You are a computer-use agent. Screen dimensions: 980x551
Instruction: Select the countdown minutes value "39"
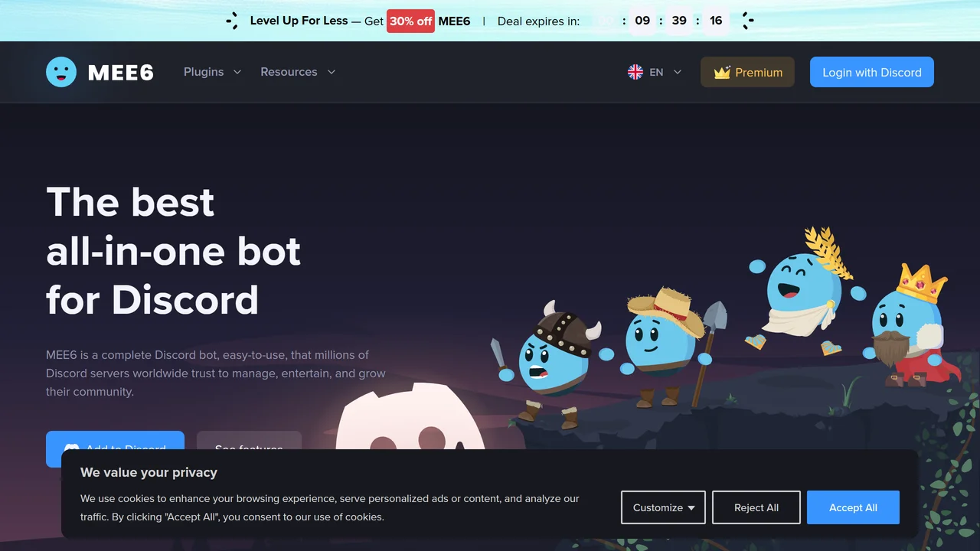pos(679,21)
